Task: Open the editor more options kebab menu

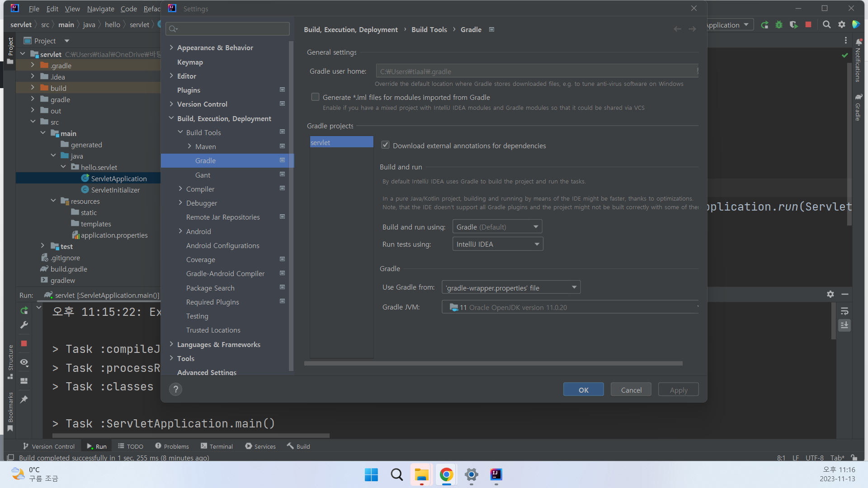Action: (846, 41)
